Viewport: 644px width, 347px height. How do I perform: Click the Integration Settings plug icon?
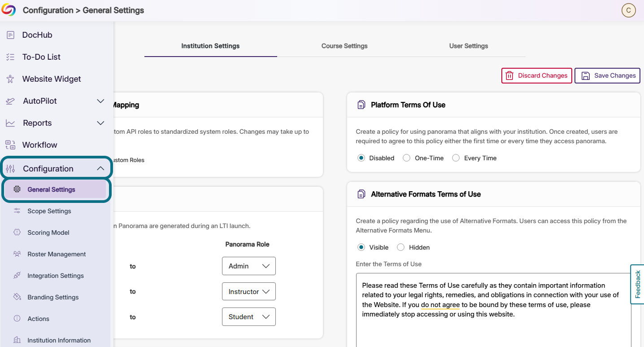pos(17,275)
